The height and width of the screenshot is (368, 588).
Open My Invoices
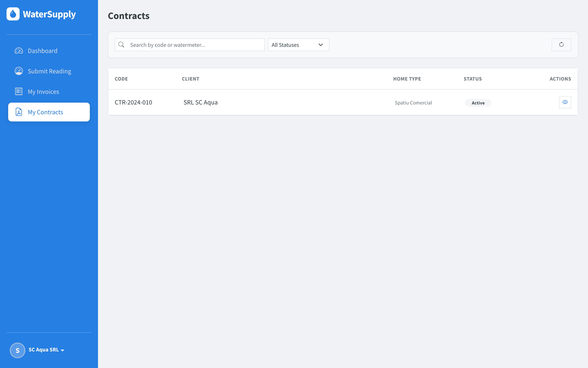[49, 92]
